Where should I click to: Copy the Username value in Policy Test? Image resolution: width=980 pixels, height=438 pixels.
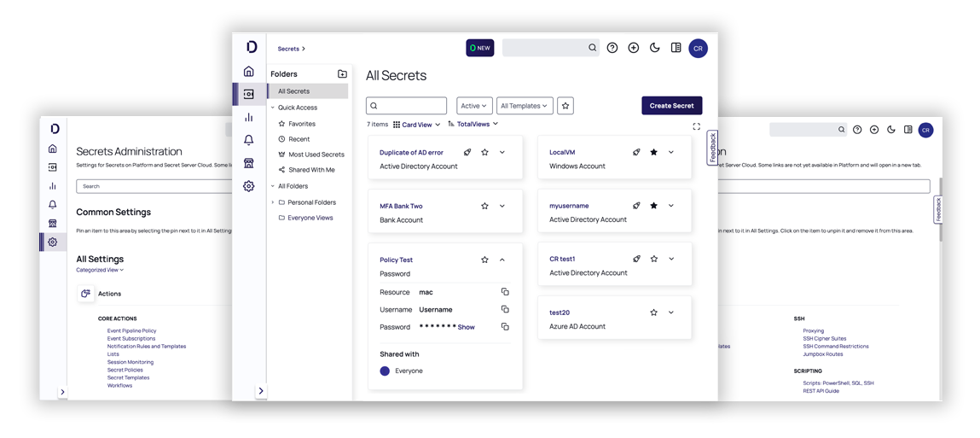[505, 309]
